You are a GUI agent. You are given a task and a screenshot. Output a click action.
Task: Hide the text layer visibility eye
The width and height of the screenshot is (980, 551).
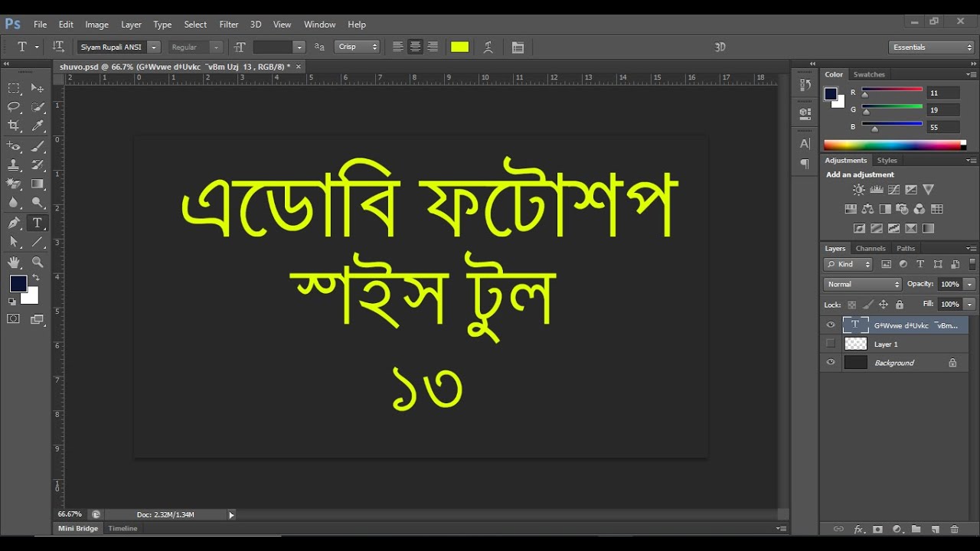point(831,325)
